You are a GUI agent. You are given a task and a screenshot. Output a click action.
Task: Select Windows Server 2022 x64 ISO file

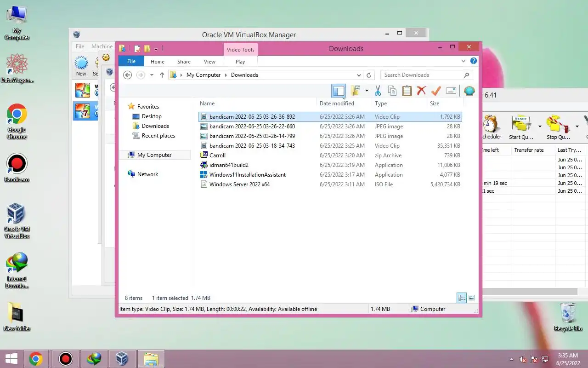point(330,184)
